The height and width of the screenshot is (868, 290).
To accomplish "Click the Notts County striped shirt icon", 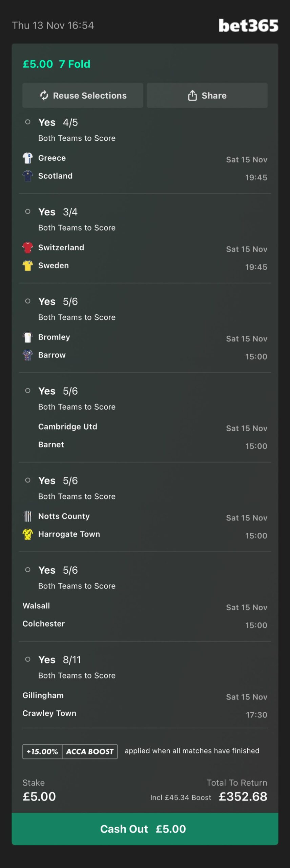I will tap(28, 516).
